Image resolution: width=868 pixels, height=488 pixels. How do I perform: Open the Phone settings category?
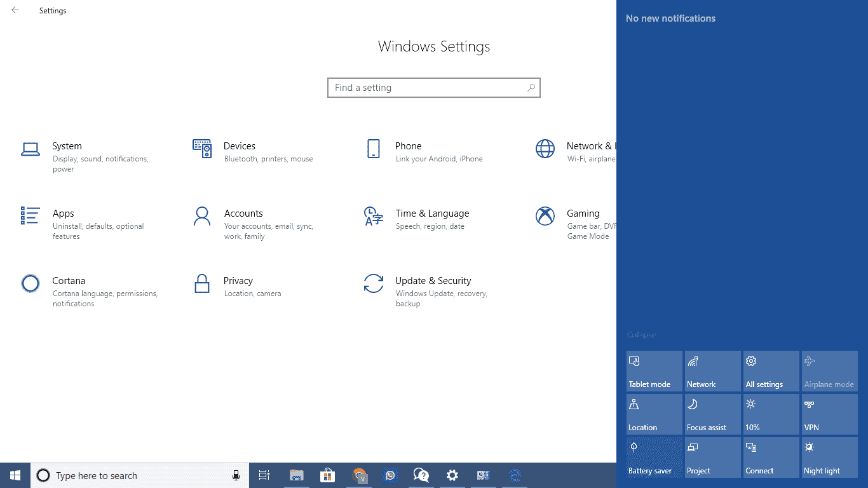[424, 152]
